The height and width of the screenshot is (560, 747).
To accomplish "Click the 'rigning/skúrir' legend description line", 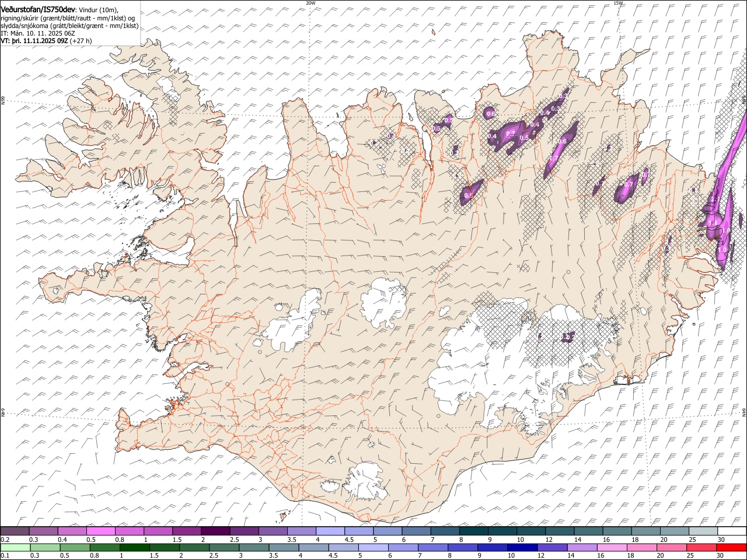I will tap(68, 17).
